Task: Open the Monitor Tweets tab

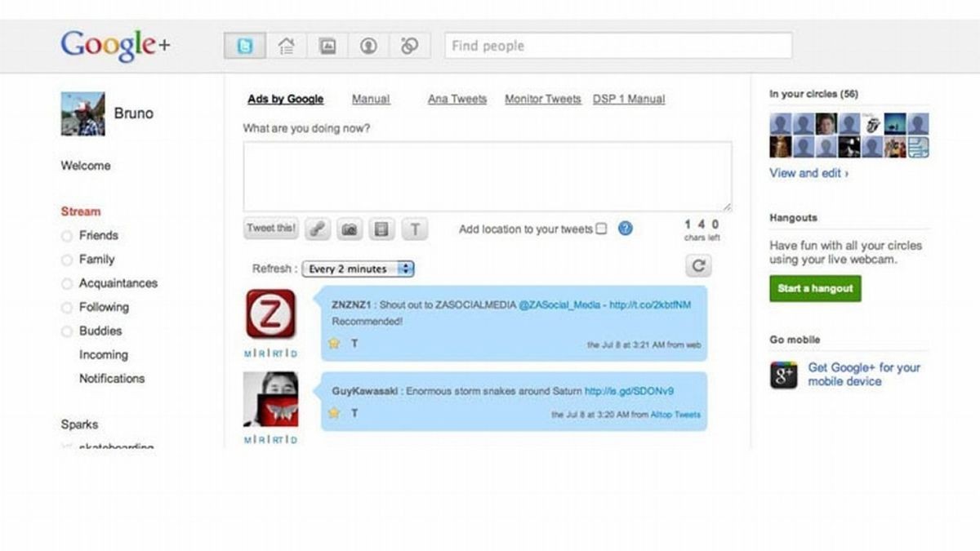Action: 542,98
